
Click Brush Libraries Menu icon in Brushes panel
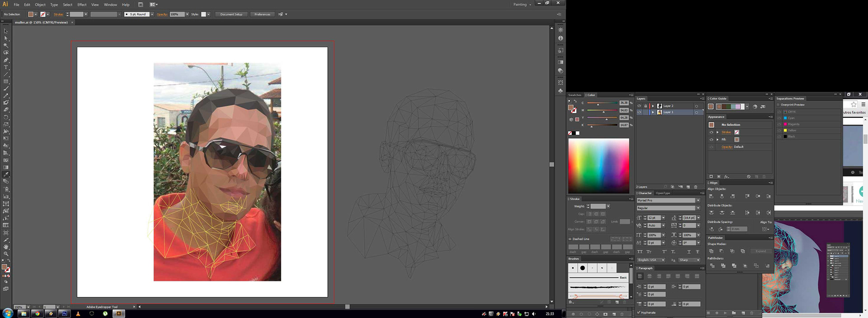571,302
